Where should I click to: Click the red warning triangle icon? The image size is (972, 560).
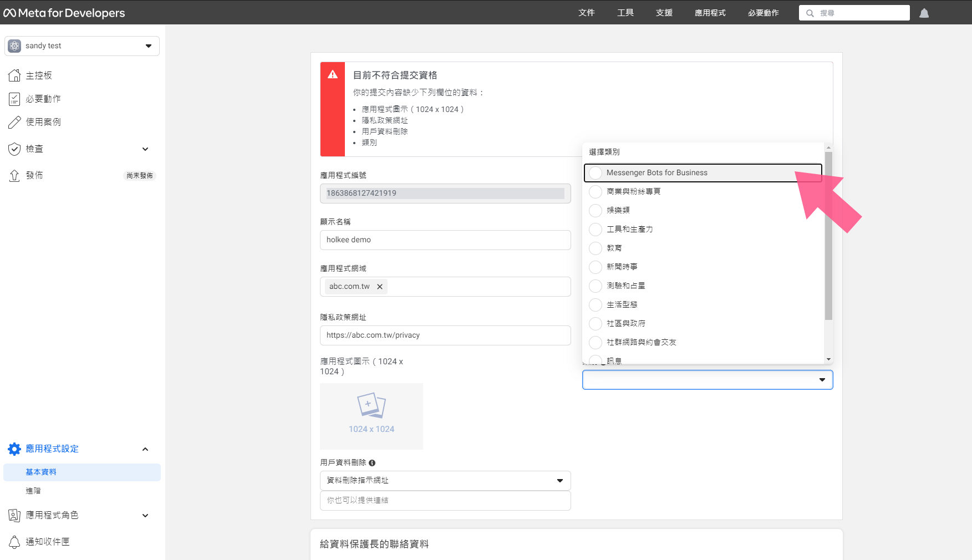click(333, 75)
